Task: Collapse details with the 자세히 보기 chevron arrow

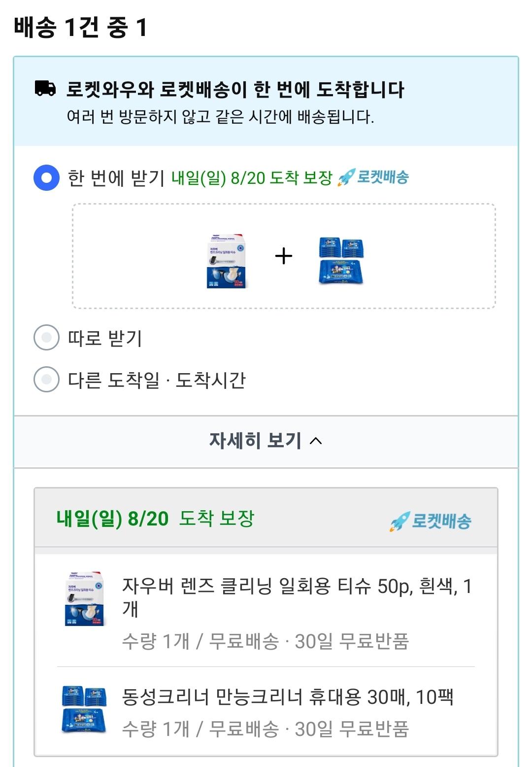Action: [316, 441]
